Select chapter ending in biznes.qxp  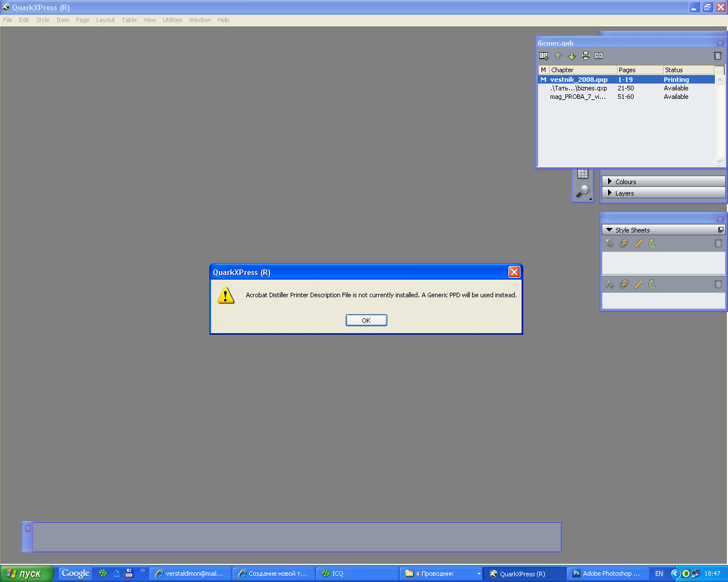pos(626,88)
